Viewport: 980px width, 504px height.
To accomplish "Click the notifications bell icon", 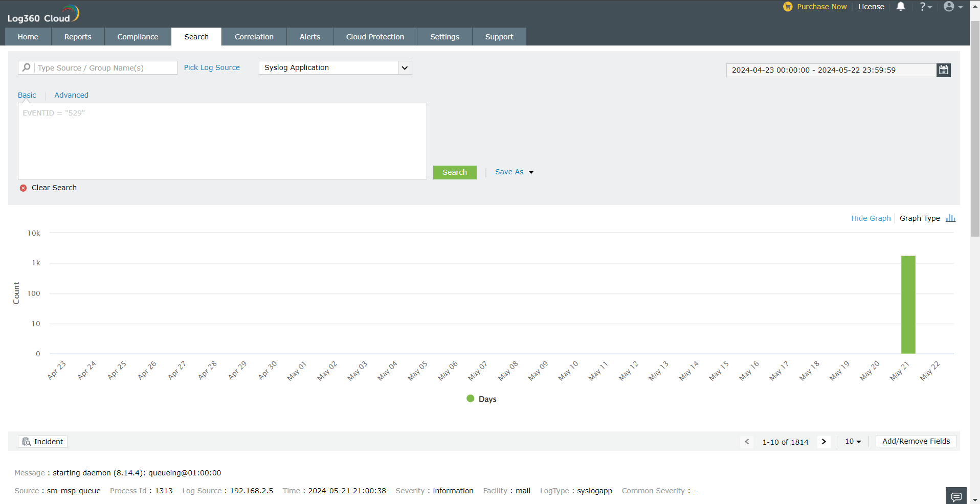I will (x=901, y=7).
